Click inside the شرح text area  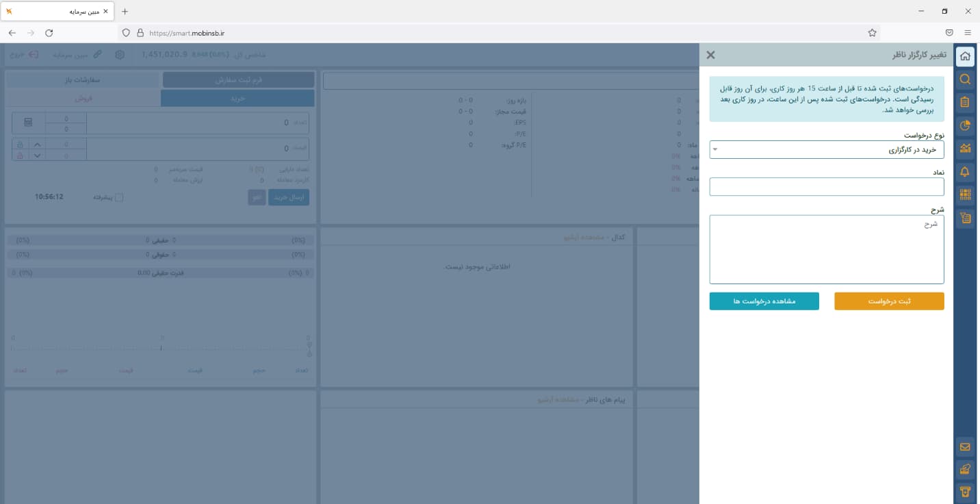826,249
